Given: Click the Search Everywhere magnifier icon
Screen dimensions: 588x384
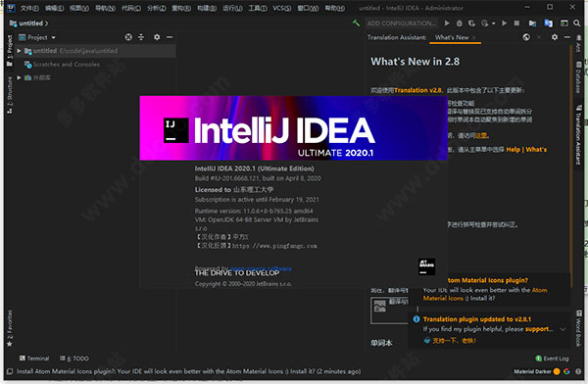Looking at the screenshot, I should pyautogui.click(x=577, y=24).
